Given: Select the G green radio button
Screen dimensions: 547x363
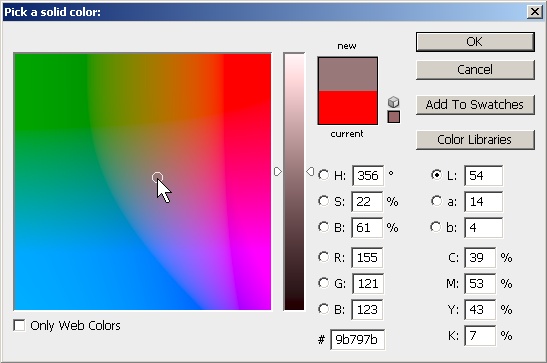Looking at the screenshot, I should (x=323, y=283).
